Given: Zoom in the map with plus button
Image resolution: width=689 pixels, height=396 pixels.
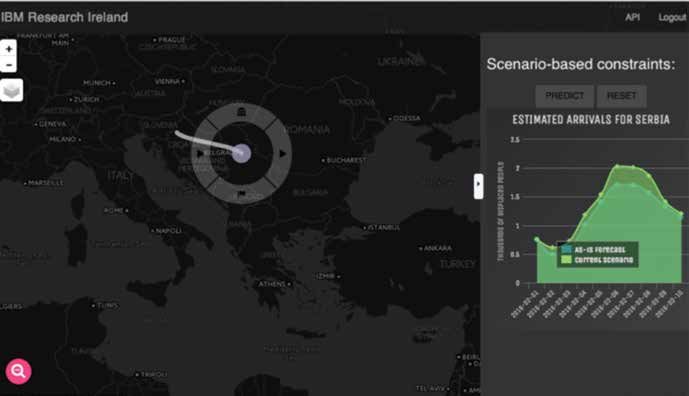Looking at the screenshot, I should point(8,48).
